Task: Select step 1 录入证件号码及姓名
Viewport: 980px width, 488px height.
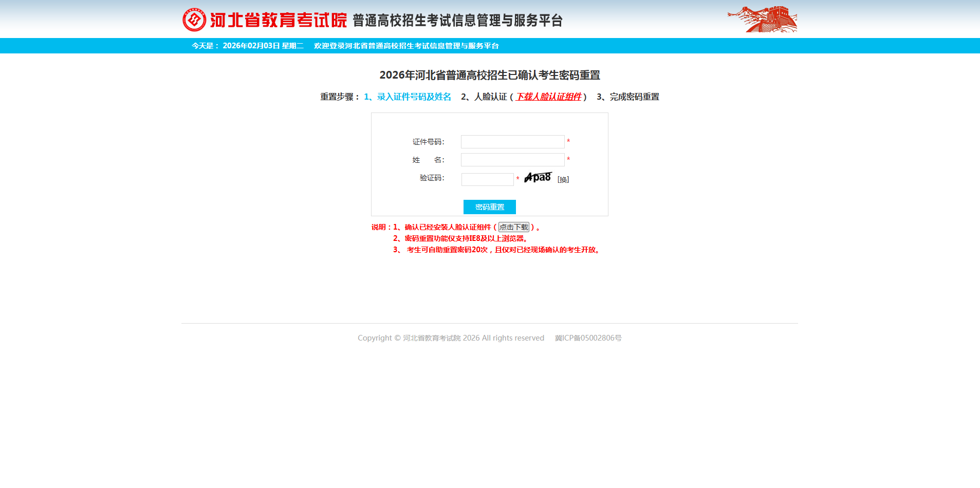Action: pos(408,97)
